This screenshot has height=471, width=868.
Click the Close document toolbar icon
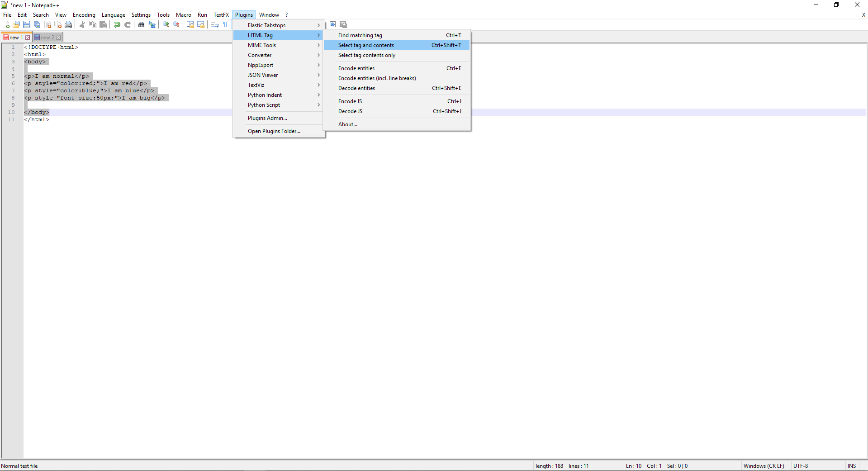[x=47, y=25]
